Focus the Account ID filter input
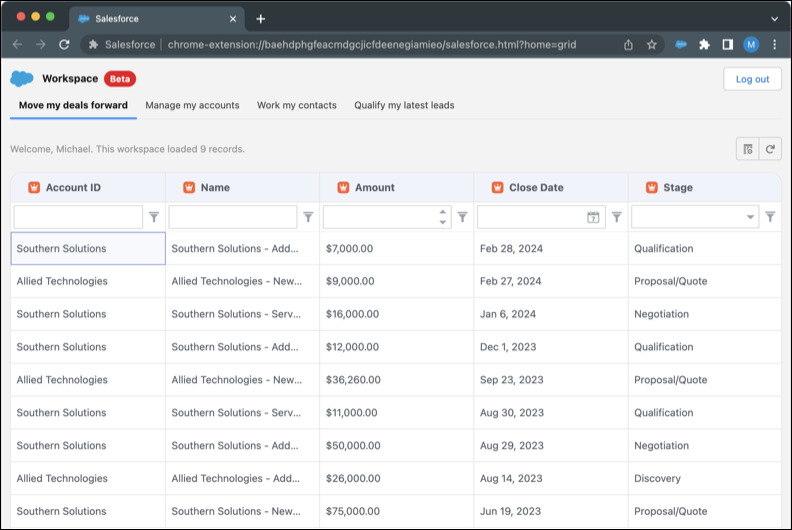This screenshot has height=530, width=792. pos(78,217)
